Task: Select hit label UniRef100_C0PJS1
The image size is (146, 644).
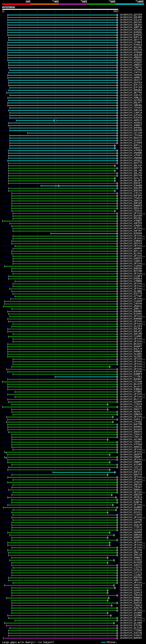Action: pos(131,193)
